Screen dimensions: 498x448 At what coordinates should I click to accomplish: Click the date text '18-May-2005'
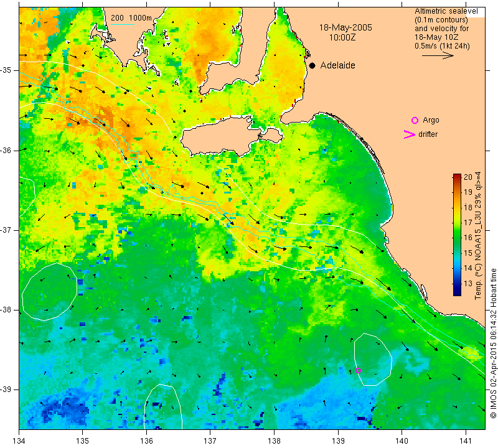click(345, 27)
